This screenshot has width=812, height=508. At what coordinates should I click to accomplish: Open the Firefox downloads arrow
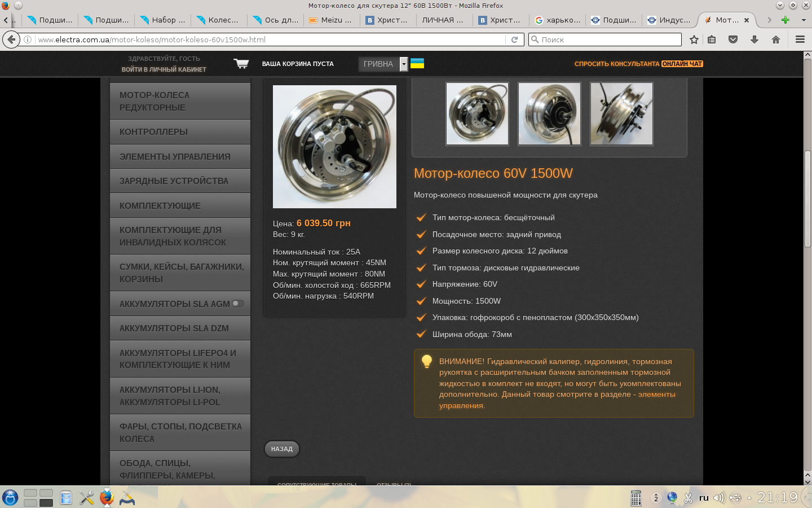(754, 40)
